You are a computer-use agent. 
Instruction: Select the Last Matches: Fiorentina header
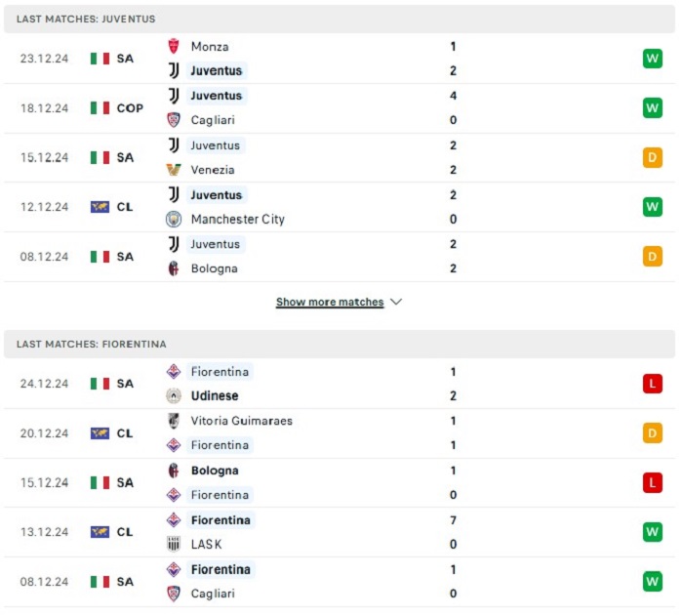340,344
